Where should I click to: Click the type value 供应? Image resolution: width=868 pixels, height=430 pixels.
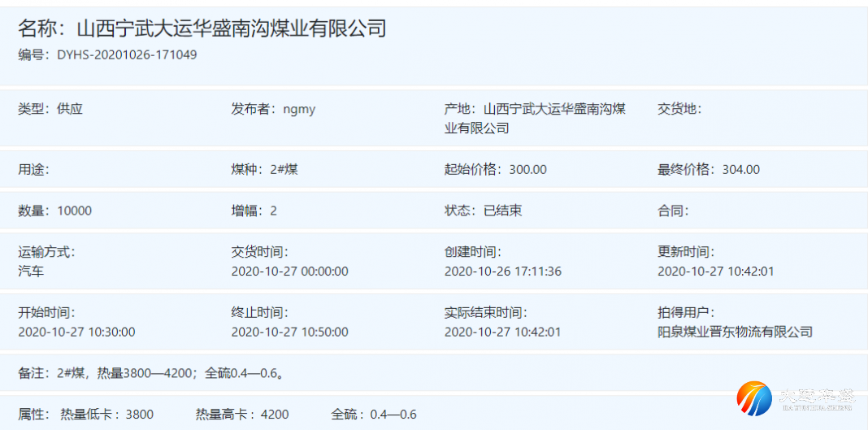[70, 109]
